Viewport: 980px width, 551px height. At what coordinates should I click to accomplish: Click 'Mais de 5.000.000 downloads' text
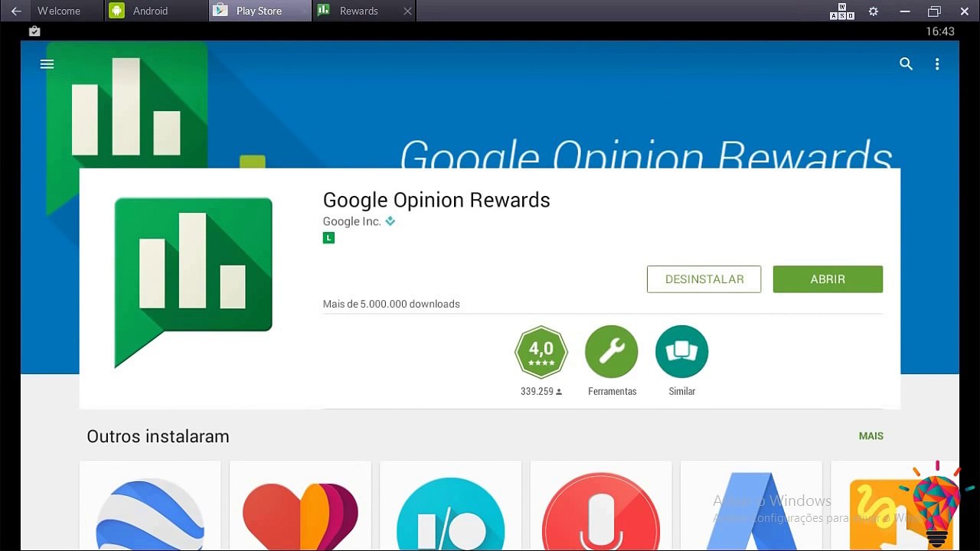pos(391,304)
